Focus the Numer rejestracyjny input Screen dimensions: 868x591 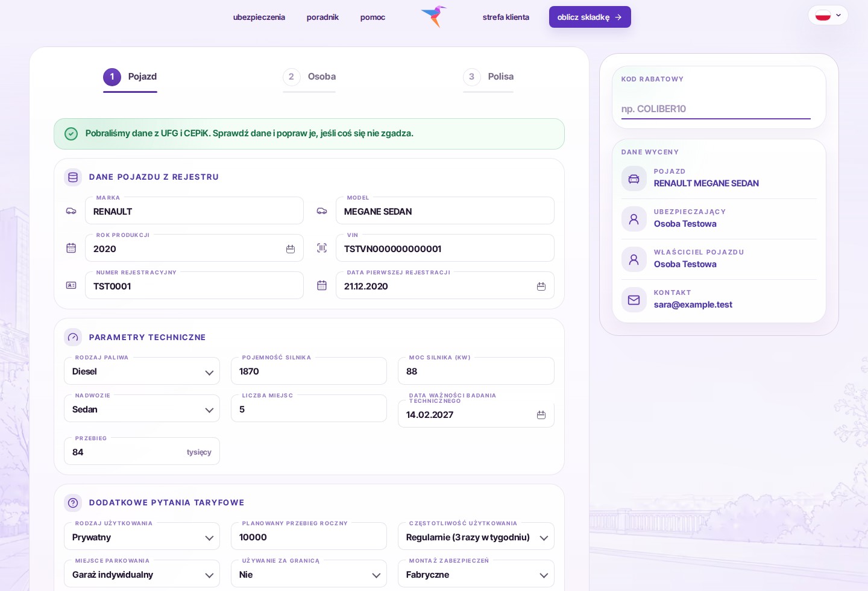pos(194,286)
